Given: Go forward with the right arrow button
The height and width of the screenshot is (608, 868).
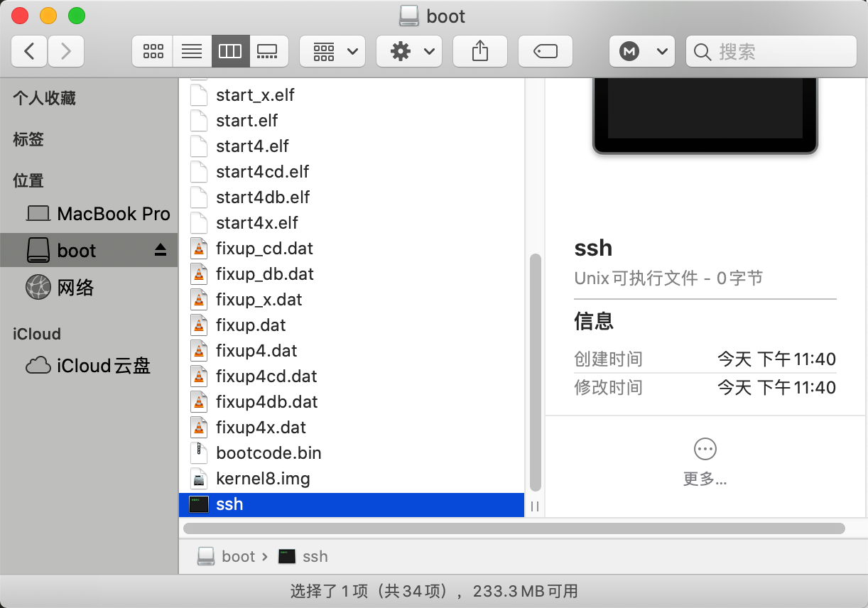Looking at the screenshot, I should [x=66, y=51].
